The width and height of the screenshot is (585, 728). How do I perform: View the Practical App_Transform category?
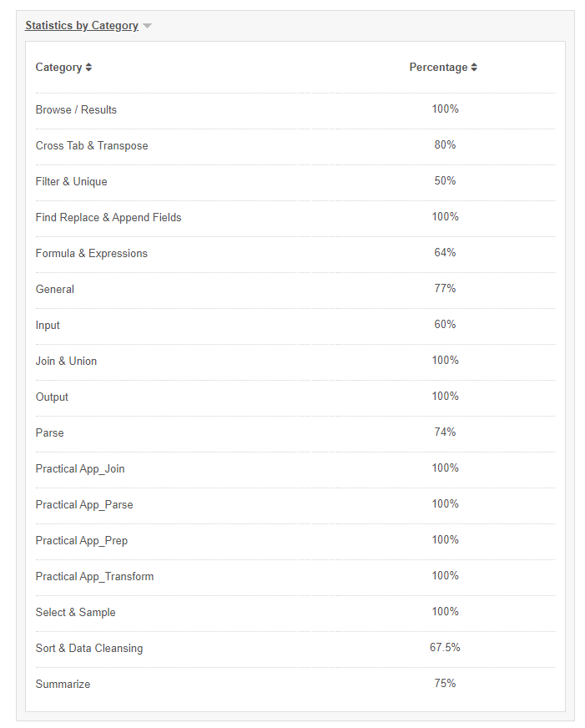pyautogui.click(x=94, y=576)
